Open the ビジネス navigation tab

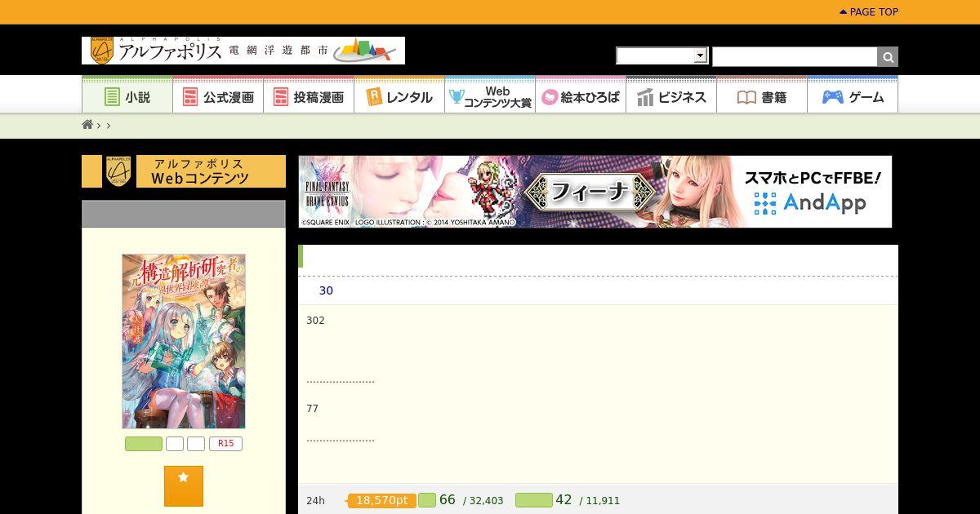[671, 96]
